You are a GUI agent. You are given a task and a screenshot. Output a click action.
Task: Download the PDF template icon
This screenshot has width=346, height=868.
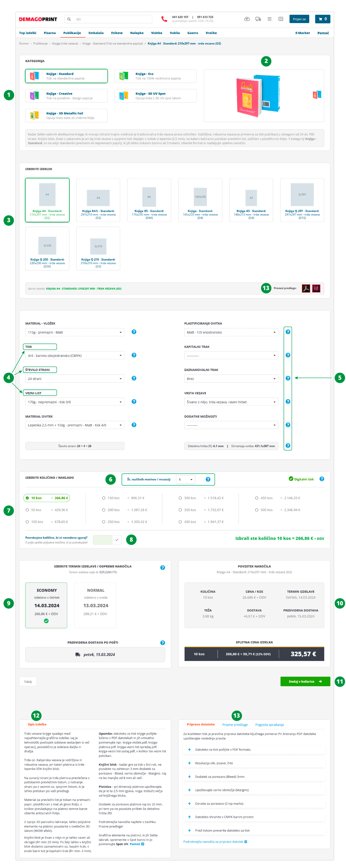click(306, 288)
